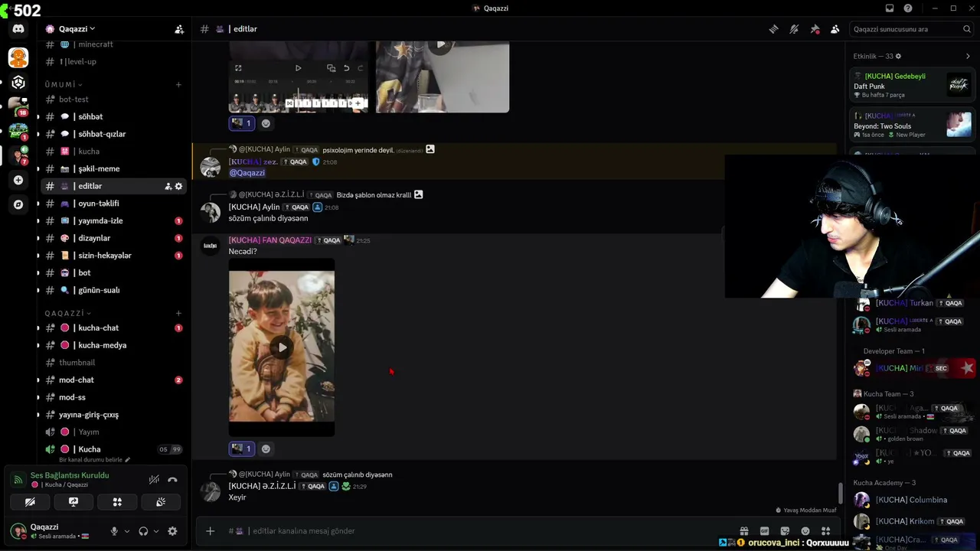Viewport: 980px width, 551px height.
Task: Mute the microphone
Action: [114, 531]
